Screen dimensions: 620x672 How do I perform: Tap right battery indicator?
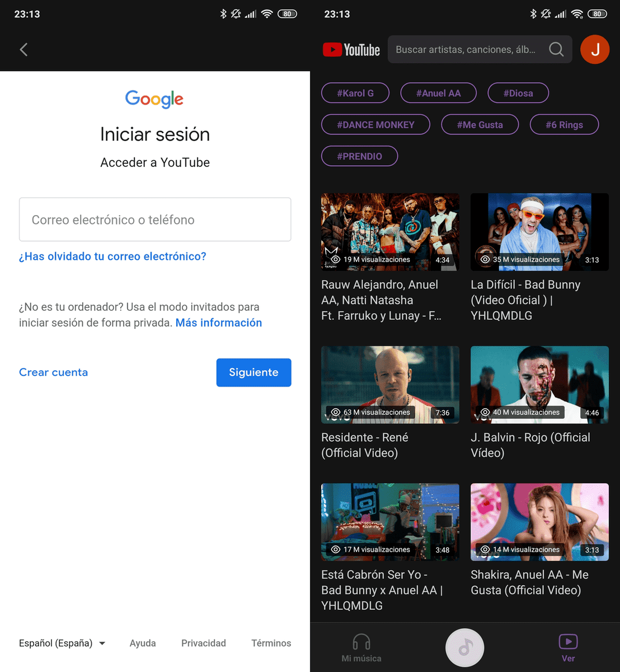(597, 14)
